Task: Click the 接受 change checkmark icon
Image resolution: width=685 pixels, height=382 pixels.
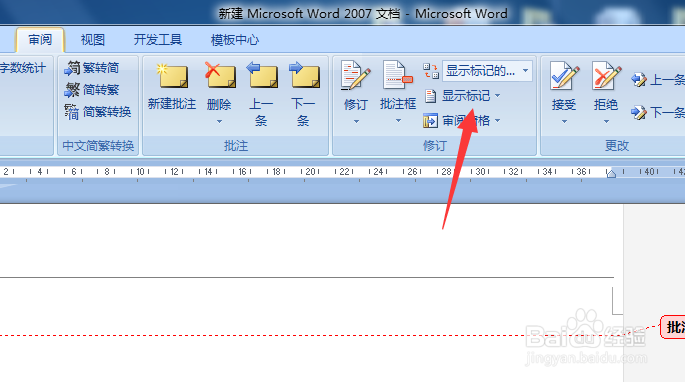Action: coord(564,76)
